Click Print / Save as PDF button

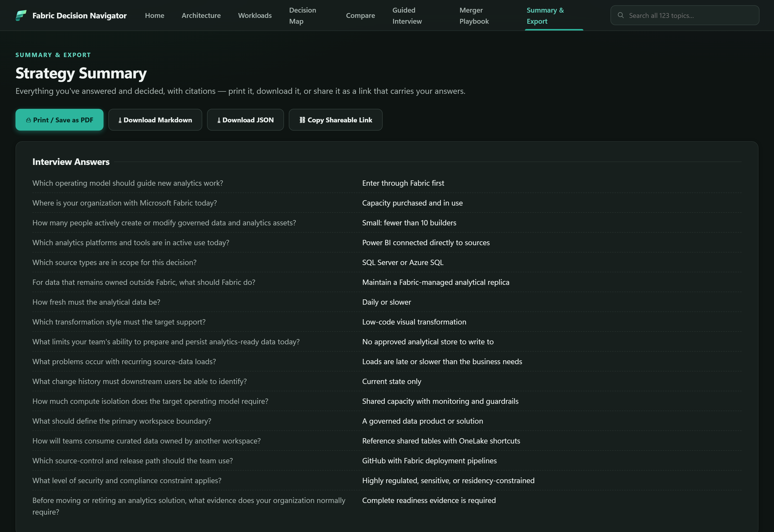pyautogui.click(x=59, y=120)
